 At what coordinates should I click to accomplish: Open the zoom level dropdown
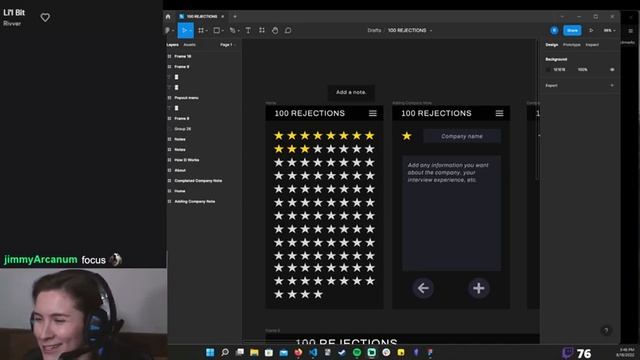coord(609,30)
